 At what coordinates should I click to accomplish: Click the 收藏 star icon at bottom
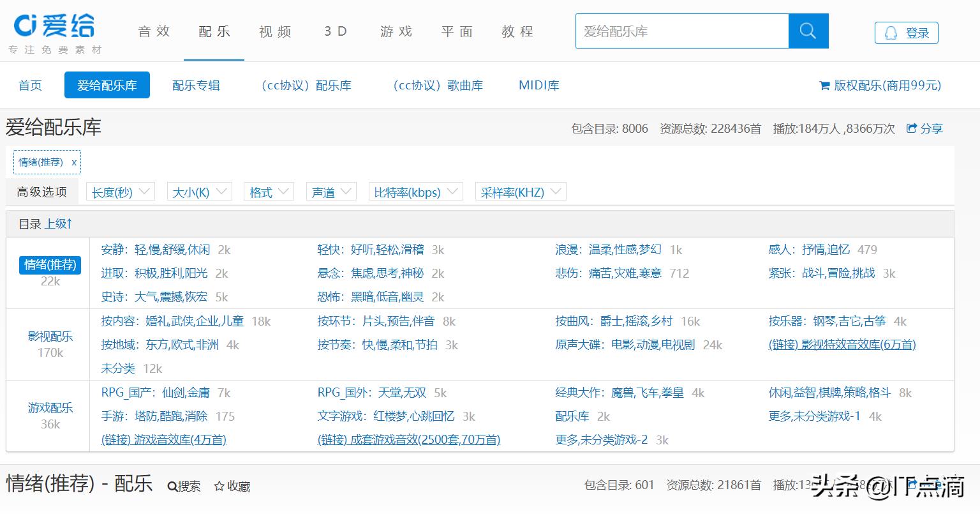tap(220, 487)
